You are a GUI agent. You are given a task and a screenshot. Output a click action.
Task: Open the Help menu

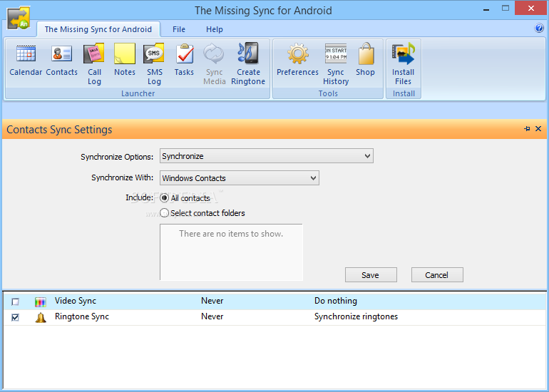tap(215, 29)
